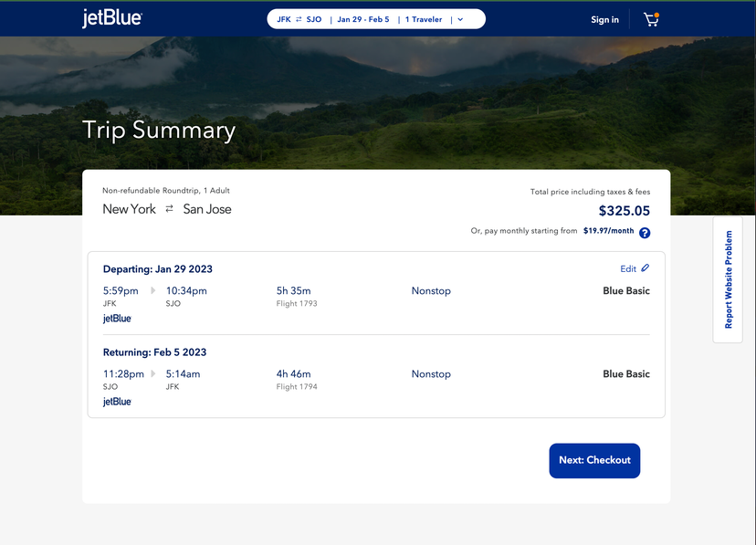Image resolution: width=756 pixels, height=545 pixels.
Task: Click the total price $325.05
Action: point(623,208)
